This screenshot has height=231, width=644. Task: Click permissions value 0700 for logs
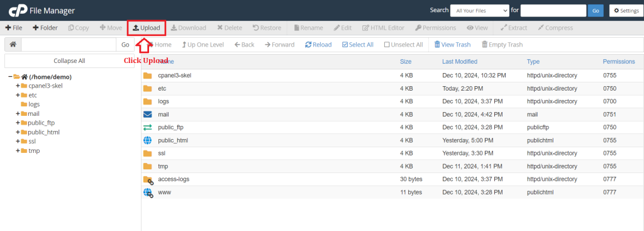point(609,101)
